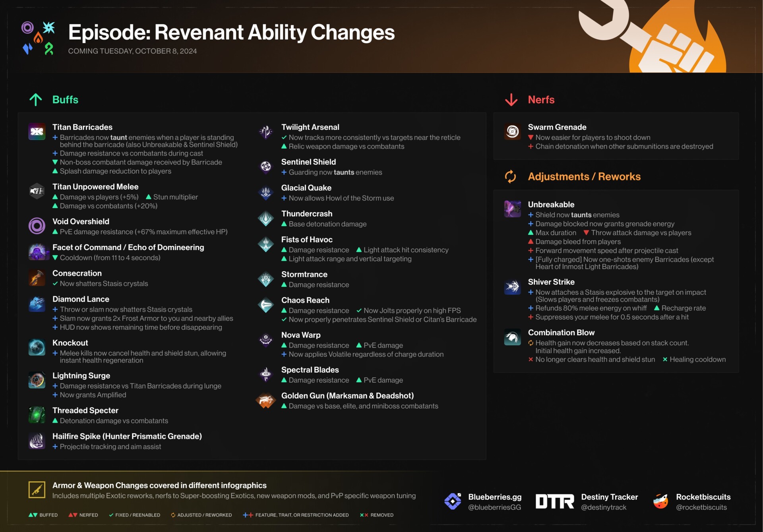Click the Golden Gun super icon
The width and height of the screenshot is (763, 532).
click(x=265, y=400)
